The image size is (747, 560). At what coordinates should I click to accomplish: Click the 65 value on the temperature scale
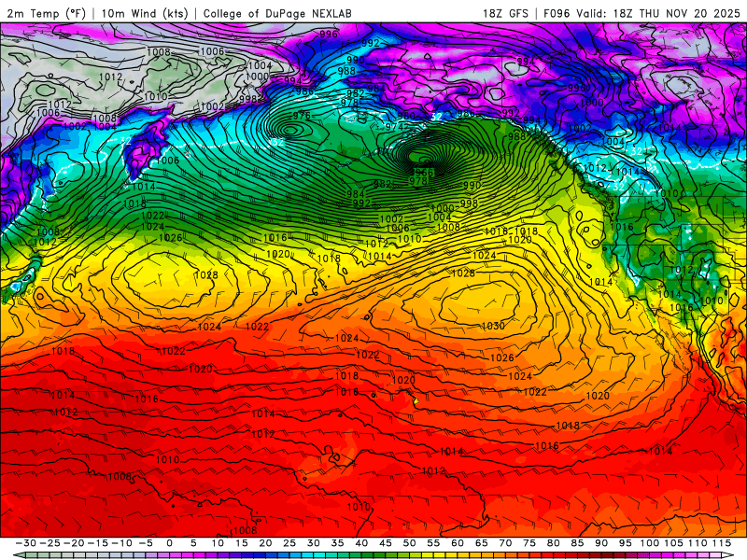pyautogui.click(x=482, y=543)
